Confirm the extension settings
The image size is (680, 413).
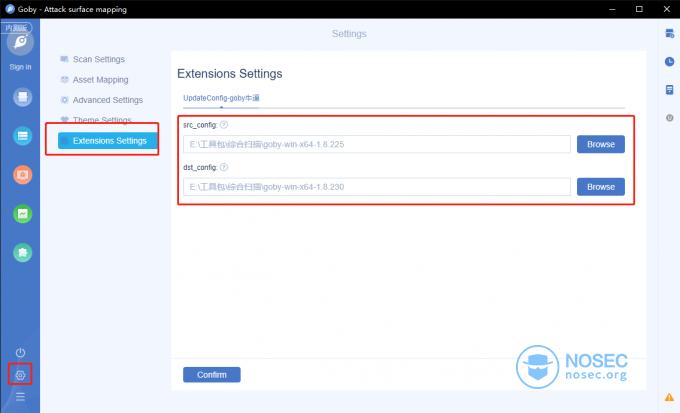point(212,375)
